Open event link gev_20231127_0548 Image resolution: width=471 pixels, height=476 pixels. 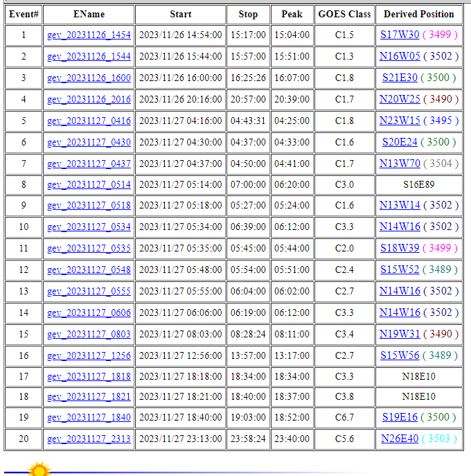pyautogui.click(x=89, y=270)
